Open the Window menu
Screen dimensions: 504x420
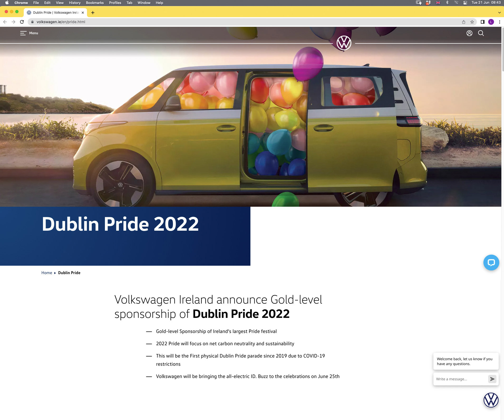(144, 3)
